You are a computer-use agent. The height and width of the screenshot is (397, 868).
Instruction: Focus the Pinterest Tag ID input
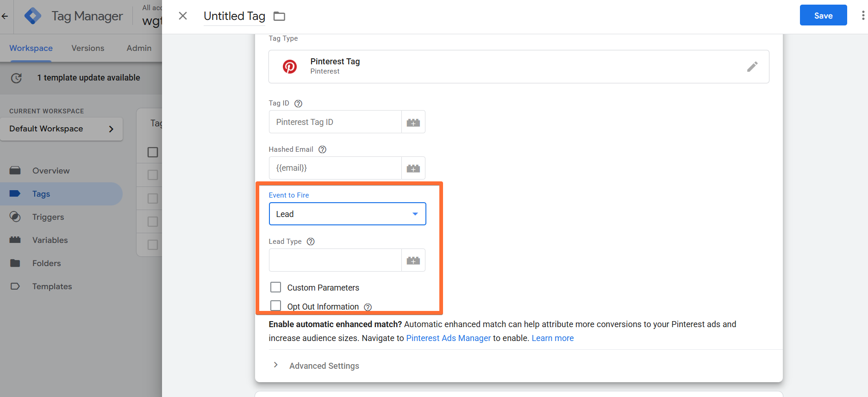[335, 122]
